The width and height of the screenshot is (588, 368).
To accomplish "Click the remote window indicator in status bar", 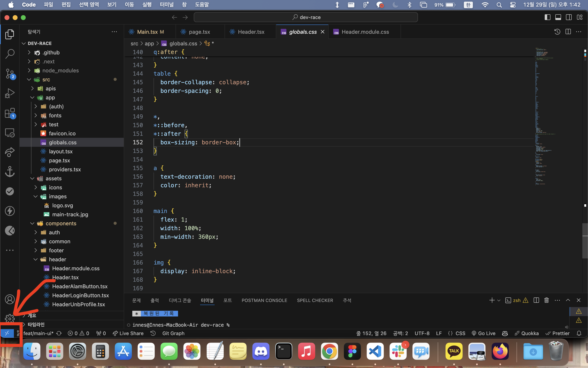I will point(7,333).
